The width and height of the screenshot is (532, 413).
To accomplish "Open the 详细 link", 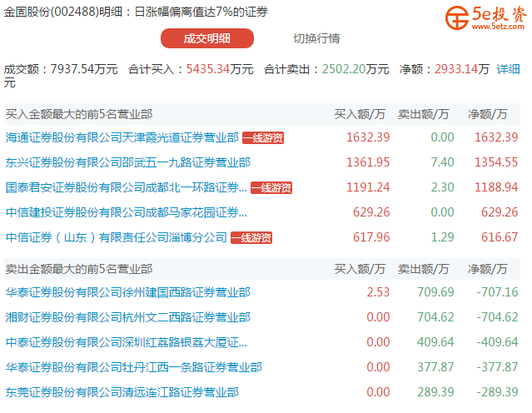I will coord(508,69).
